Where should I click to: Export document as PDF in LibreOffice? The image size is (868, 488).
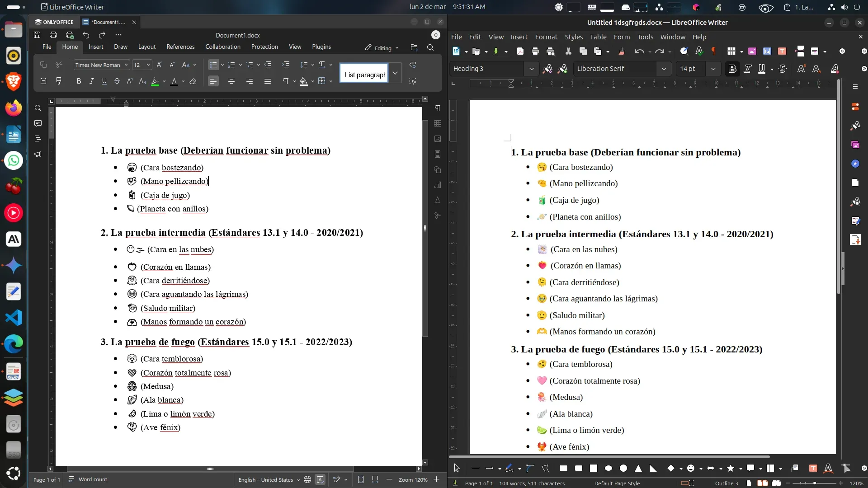point(521,51)
